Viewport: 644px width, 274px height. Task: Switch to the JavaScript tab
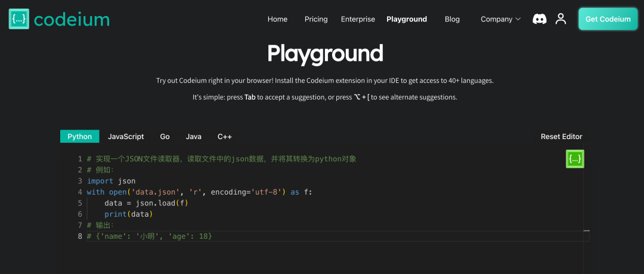(126, 137)
